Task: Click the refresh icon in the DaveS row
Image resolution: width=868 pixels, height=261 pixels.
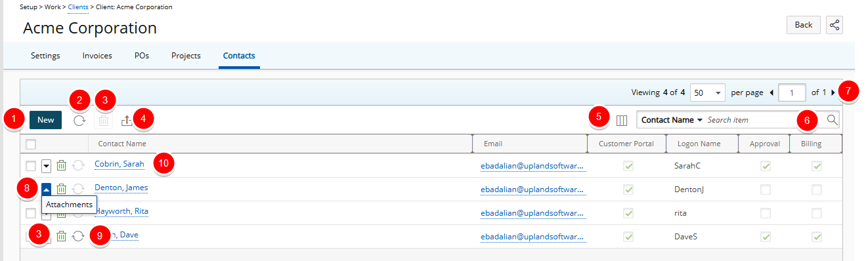Action: point(78,236)
